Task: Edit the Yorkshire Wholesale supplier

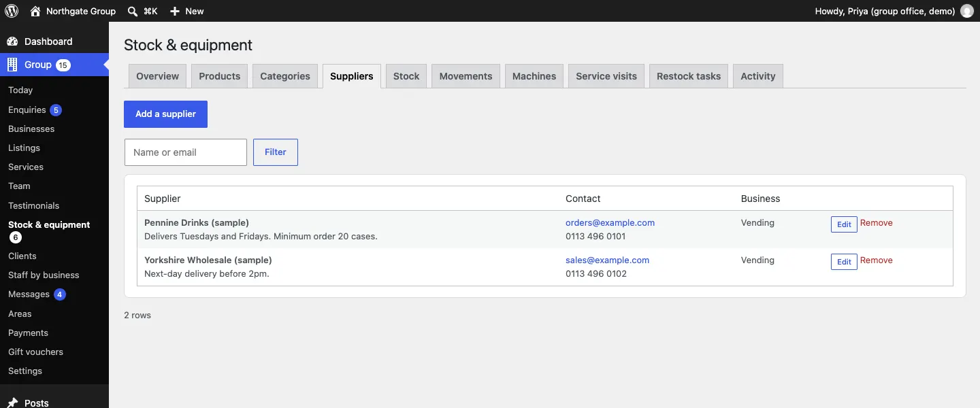Action: (x=844, y=262)
